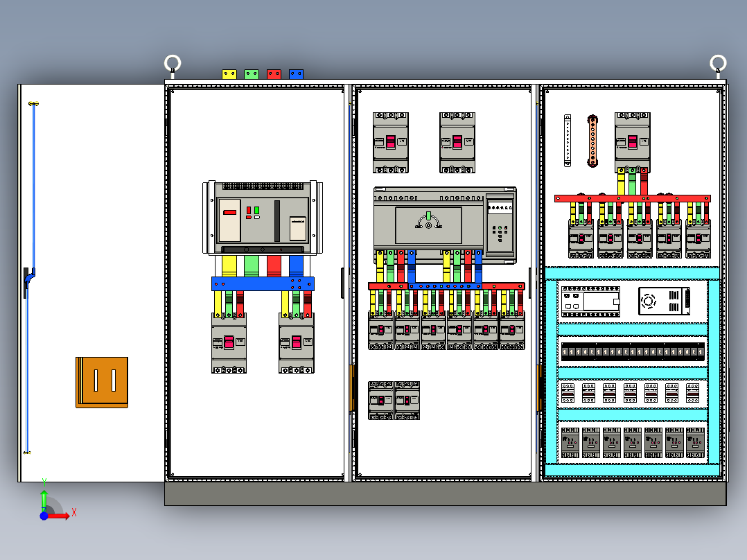Click the door handle on the open door
Screen dimensions: 747x560
28,281
